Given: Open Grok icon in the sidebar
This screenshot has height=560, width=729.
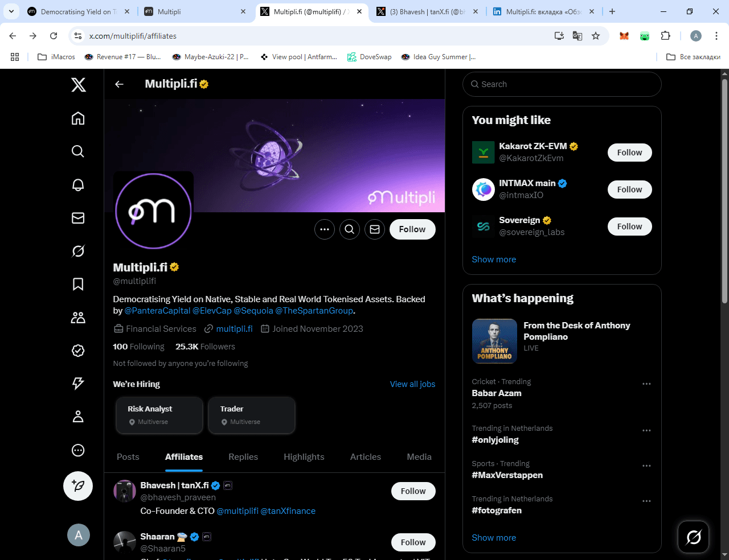Looking at the screenshot, I should 78,251.
